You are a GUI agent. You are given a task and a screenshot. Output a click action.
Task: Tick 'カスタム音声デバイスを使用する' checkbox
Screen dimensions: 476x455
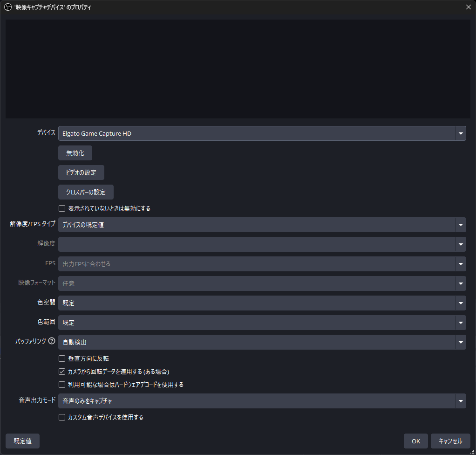click(x=62, y=417)
